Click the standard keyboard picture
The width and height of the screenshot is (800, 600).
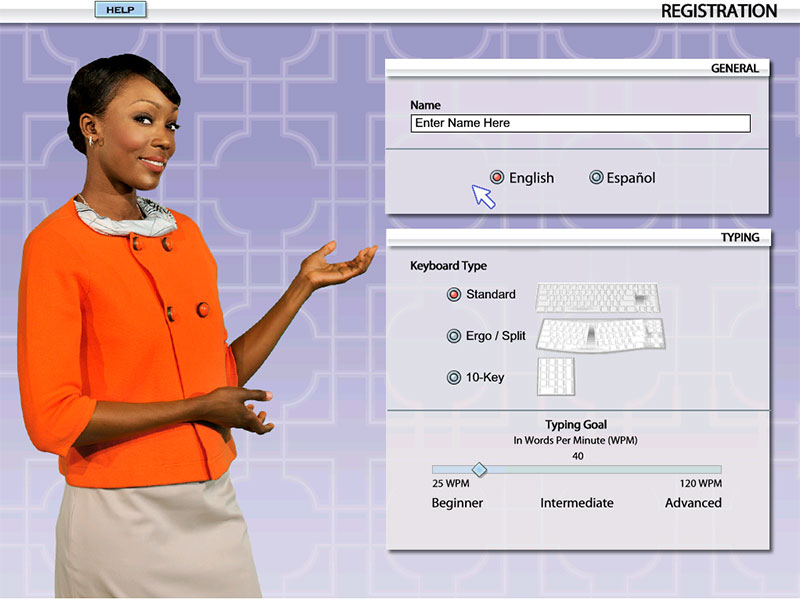pos(597,297)
